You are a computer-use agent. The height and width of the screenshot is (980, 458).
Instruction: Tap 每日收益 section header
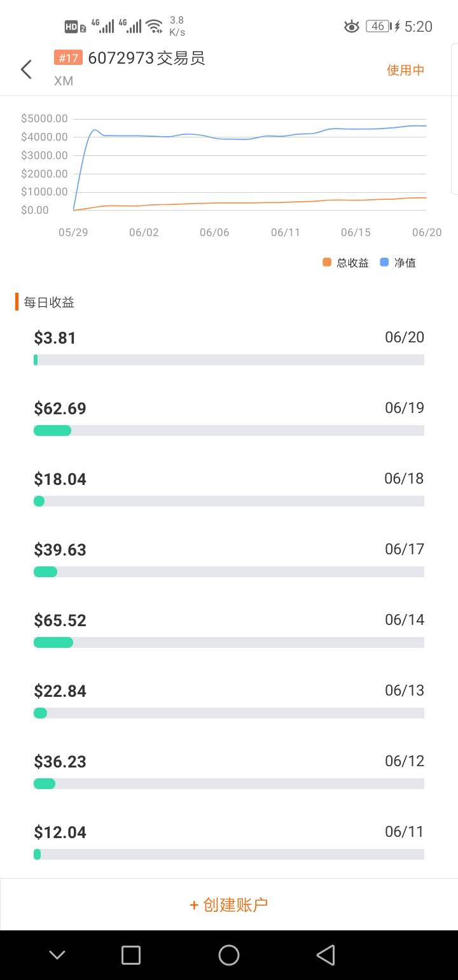[49, 302]
